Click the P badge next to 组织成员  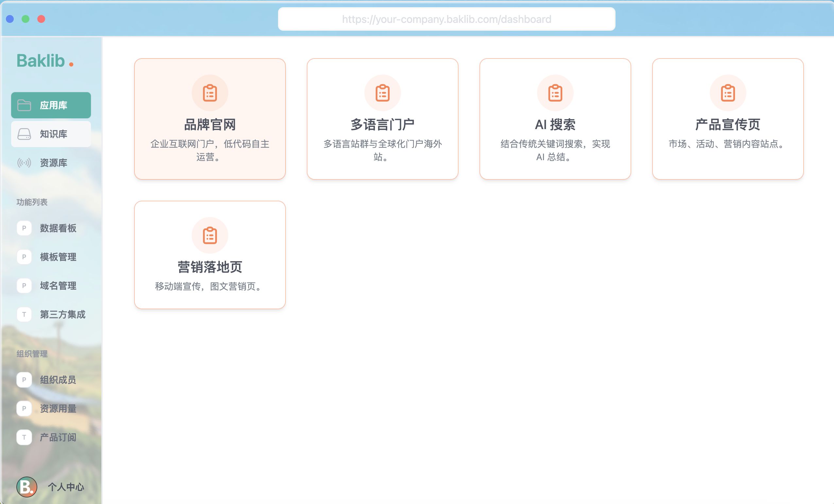(24, 379)
